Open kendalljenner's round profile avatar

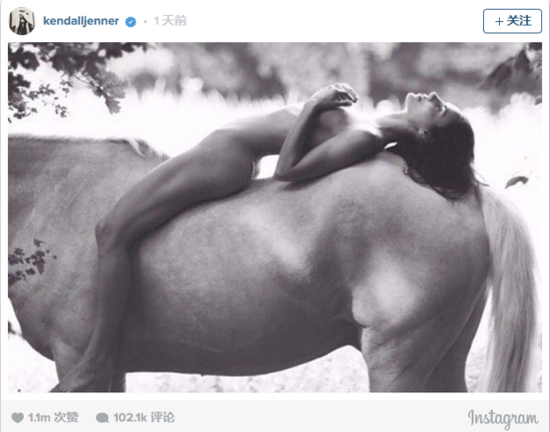pos(22,21)
